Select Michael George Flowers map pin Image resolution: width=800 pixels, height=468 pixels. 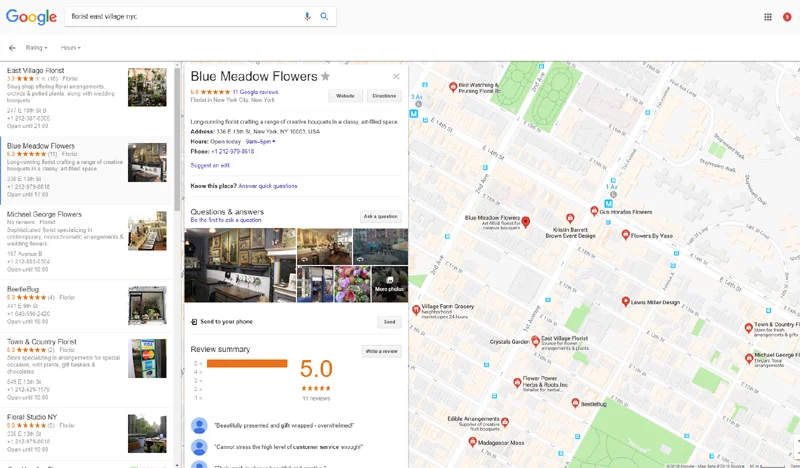[x=748, y=358]
